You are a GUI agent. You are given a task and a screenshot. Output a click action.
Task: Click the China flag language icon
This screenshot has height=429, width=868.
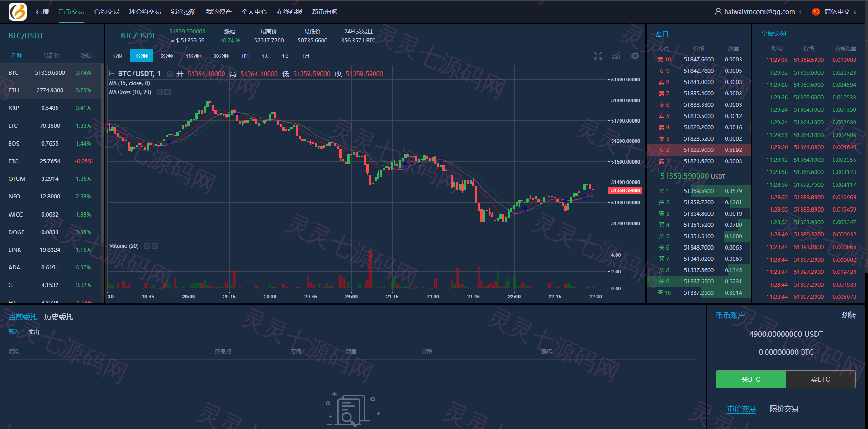pos(816,12)
